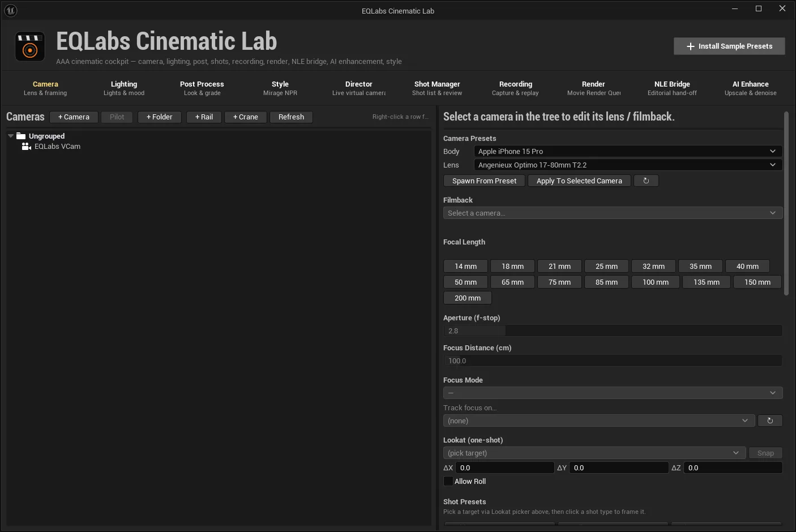Click the Snap button

pos(765,453)
